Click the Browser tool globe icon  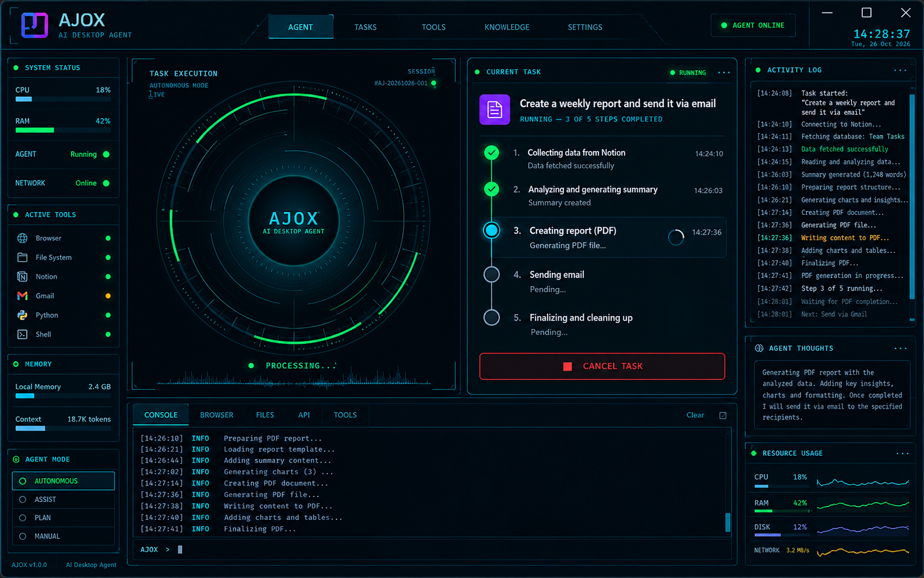(x=23, y=238)
